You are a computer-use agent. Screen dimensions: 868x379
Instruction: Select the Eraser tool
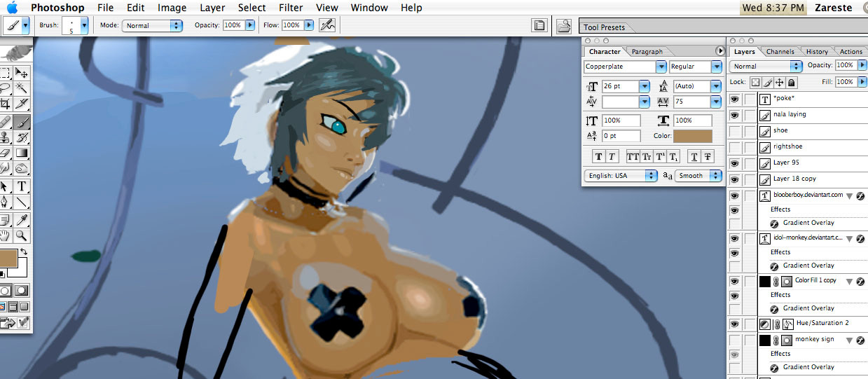coord(5,153)
